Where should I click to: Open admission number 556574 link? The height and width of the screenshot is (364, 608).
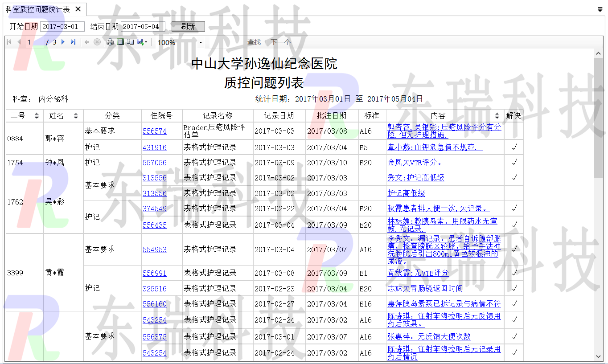tap(155, 131)
